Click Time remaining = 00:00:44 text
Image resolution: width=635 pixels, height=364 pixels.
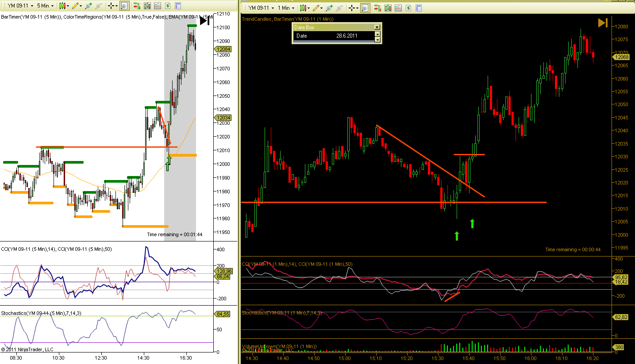point(573,249)
